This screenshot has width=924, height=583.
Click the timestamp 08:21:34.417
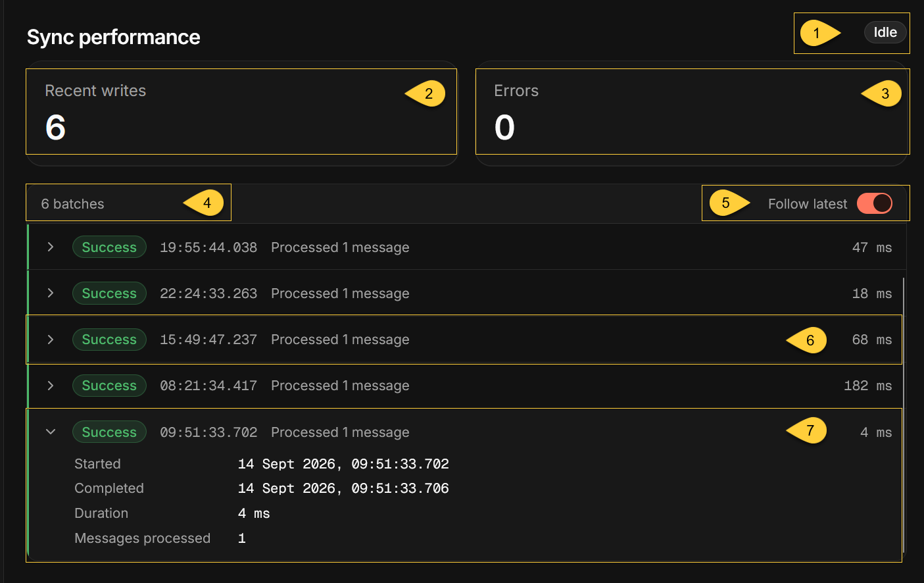(x=208, y=386)
